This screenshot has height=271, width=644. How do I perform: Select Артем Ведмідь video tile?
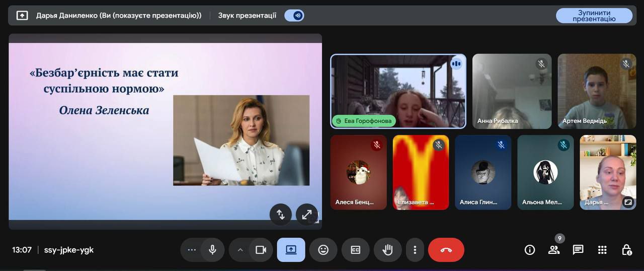coord(597,91)
